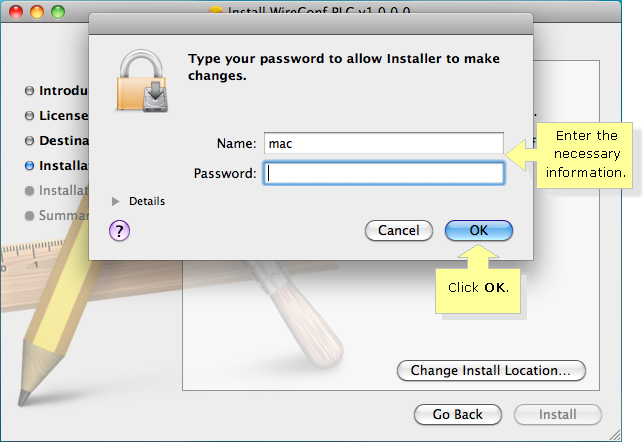Click the Details label text
The height and width of the screenshot is (445, 643).
(x=147, y=201)
